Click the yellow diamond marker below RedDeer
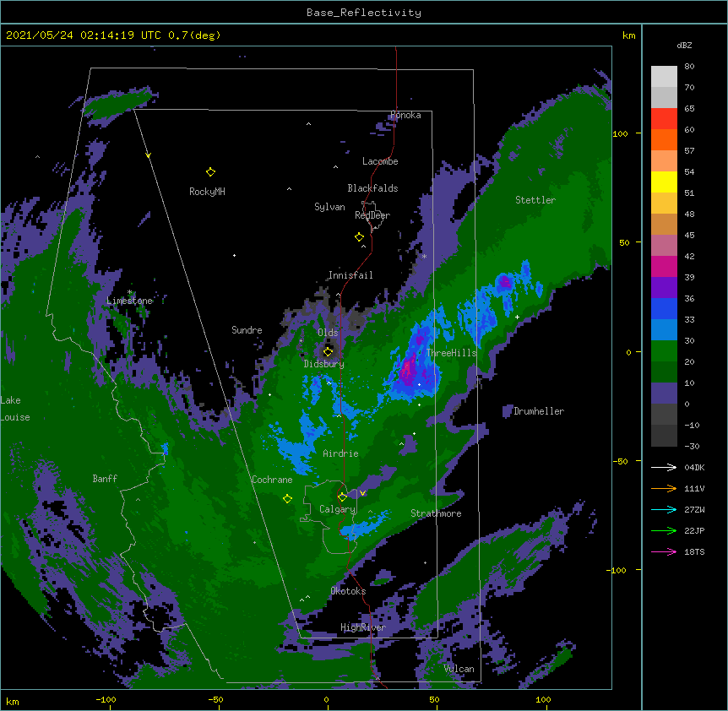Screen dimensions: 728x711 (359, 237)
